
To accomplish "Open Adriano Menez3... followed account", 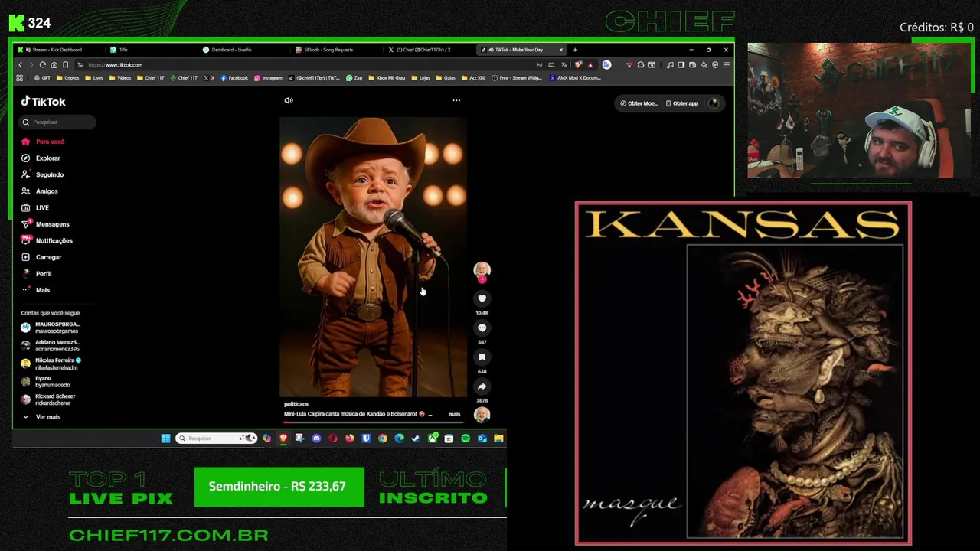I will pos(51,345).
